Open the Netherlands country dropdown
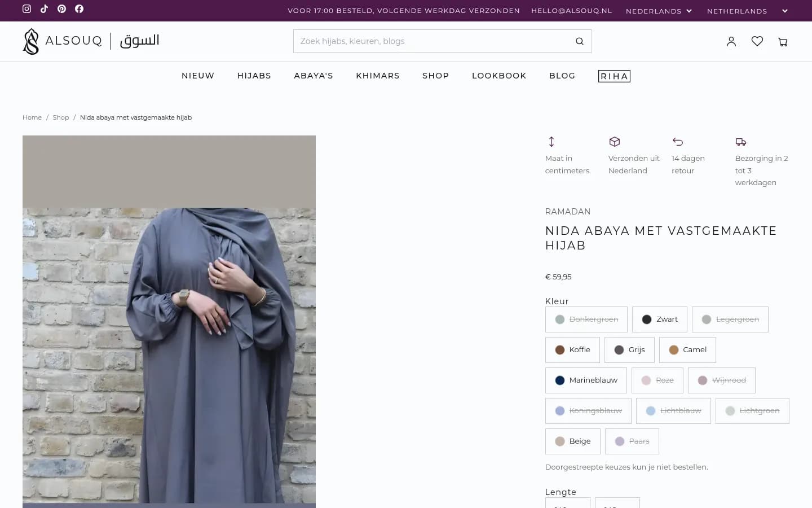 pos(747,11)
